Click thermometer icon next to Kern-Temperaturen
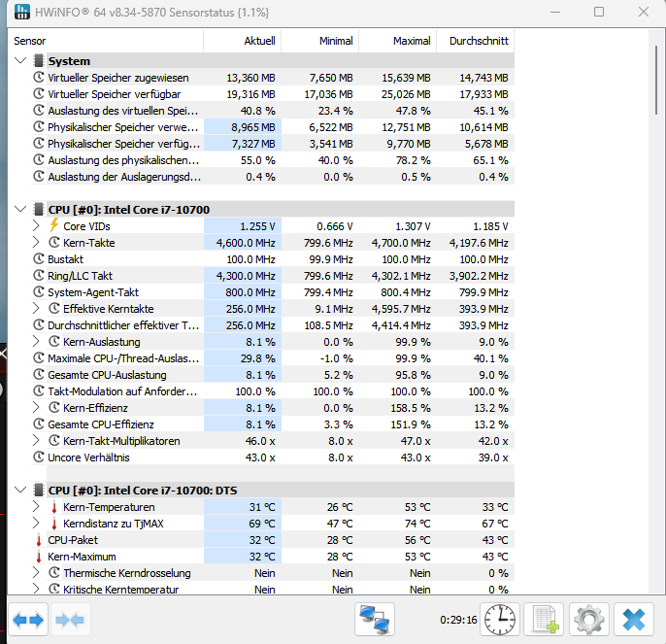This screenshot has width=666, height=644. click(x=54, y=507)
